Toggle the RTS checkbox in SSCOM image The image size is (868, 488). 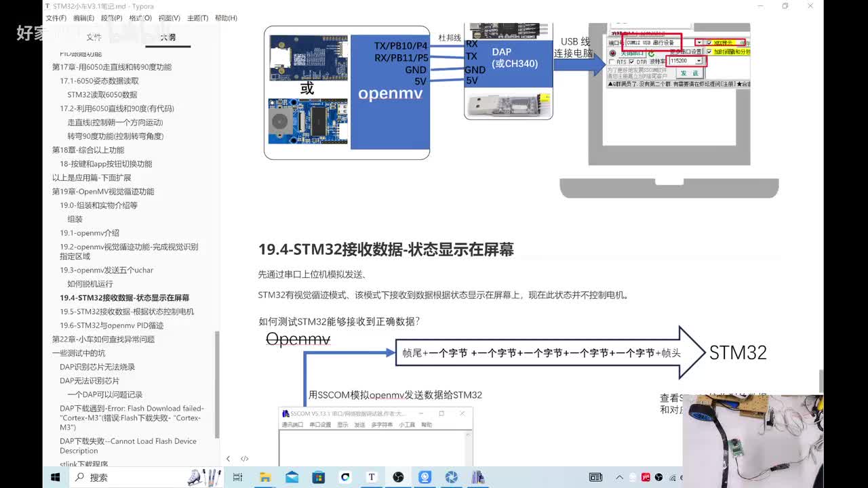[x=611, y=62]
